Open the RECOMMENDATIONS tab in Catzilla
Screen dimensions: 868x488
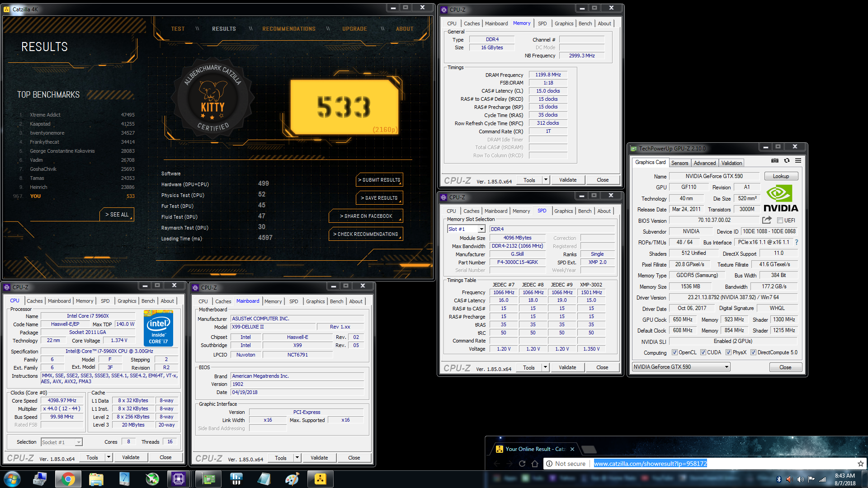289,29
